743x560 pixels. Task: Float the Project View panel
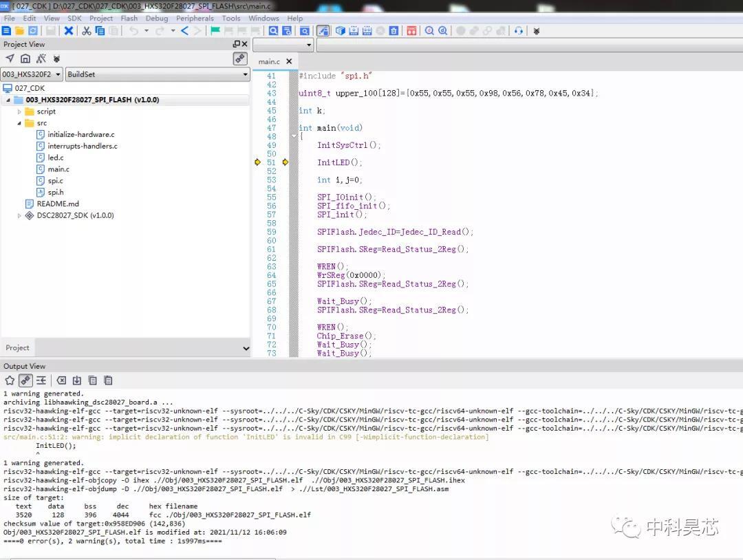coord(237,43)
